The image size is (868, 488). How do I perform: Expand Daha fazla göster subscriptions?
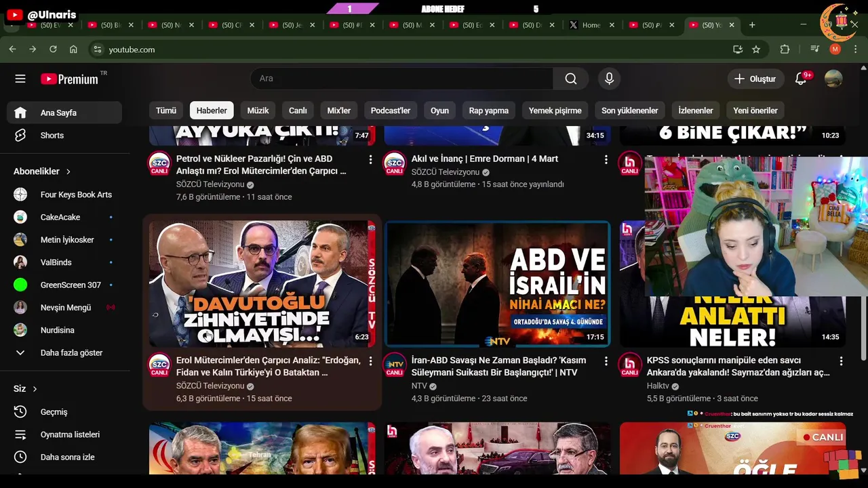64,353
